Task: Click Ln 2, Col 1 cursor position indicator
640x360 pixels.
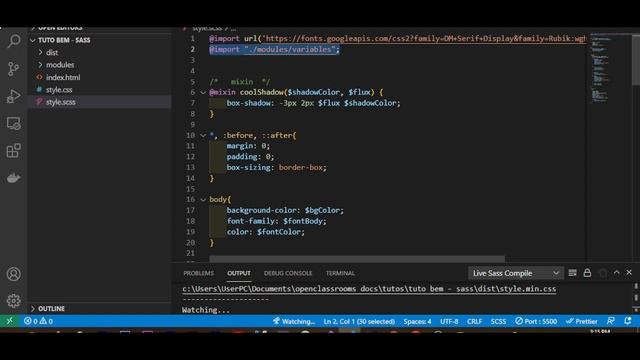Action: tap(359, 322)
